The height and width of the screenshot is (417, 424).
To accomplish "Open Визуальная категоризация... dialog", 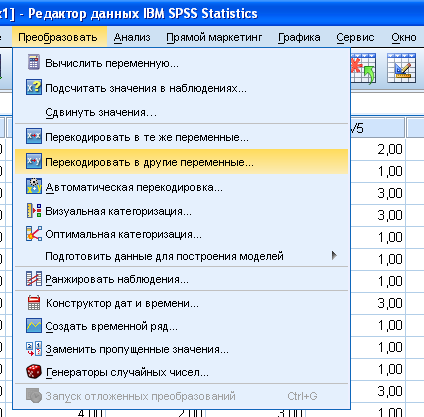I will point(181,211).
